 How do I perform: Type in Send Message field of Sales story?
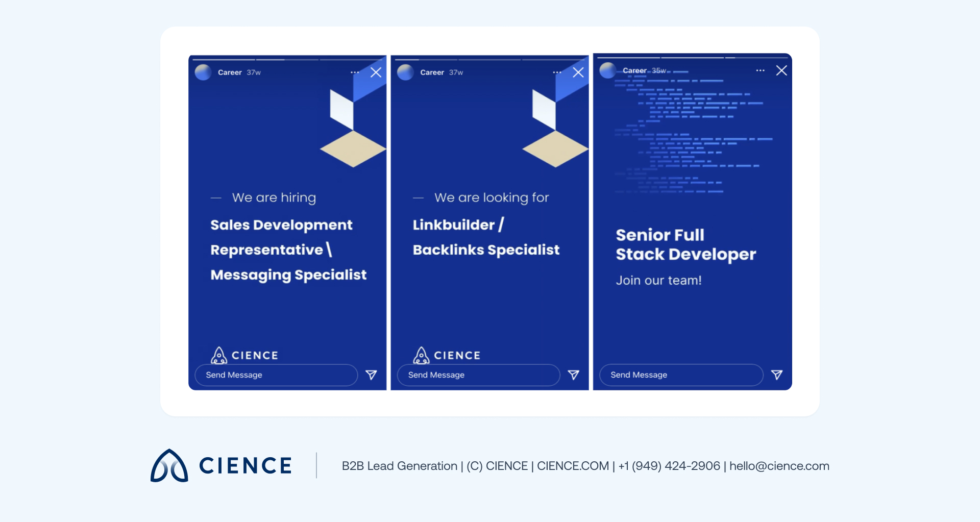(x=276, y=375)
